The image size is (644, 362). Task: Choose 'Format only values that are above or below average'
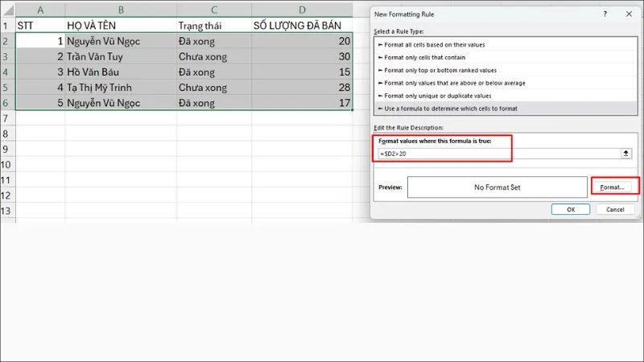[x=456, y=83]
